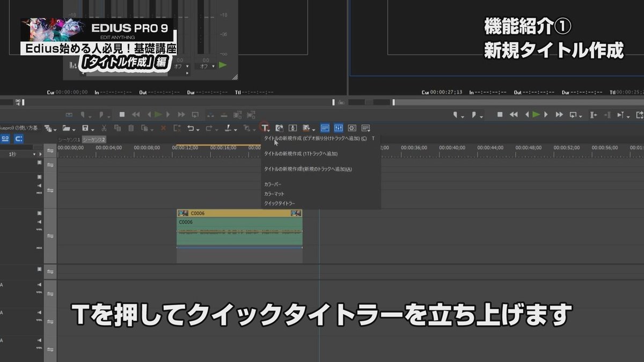
Task: Click green play button in audio mixer
Action: 223,65
